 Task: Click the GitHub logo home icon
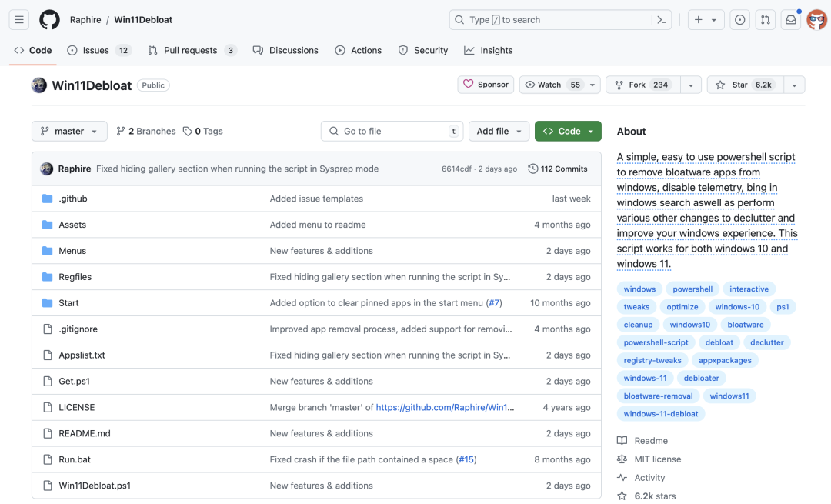[49, 20]
